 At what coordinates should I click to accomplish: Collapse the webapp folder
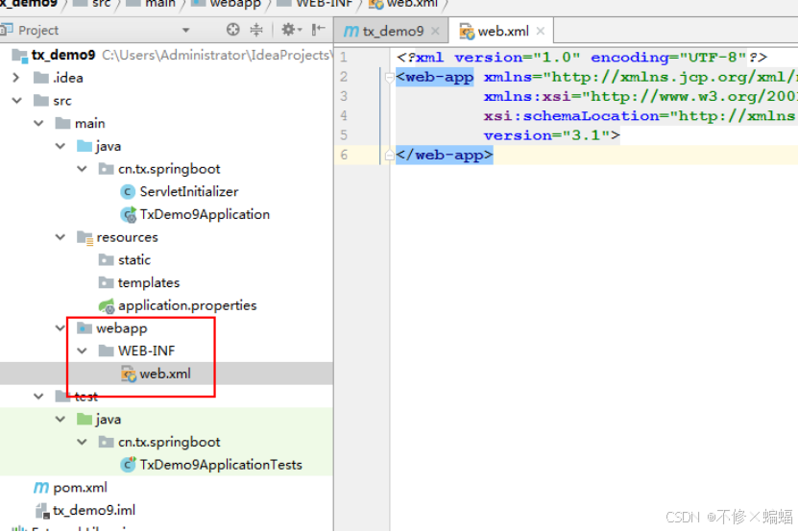tap(60, 327)
